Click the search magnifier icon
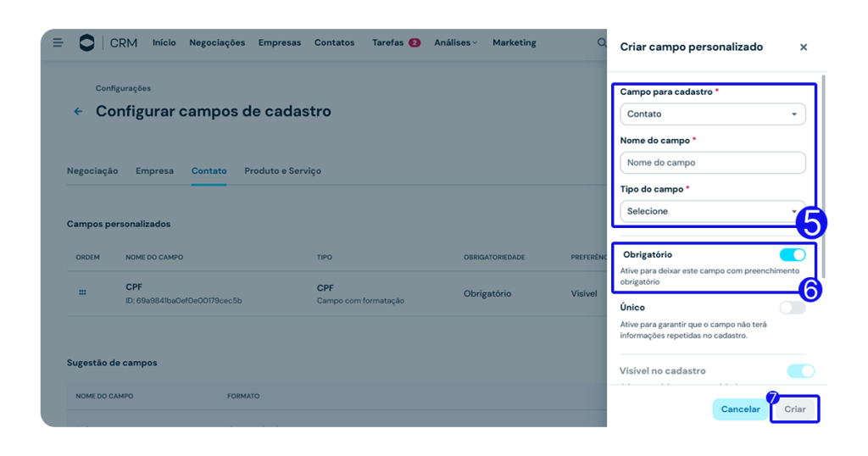 (601, 42)
